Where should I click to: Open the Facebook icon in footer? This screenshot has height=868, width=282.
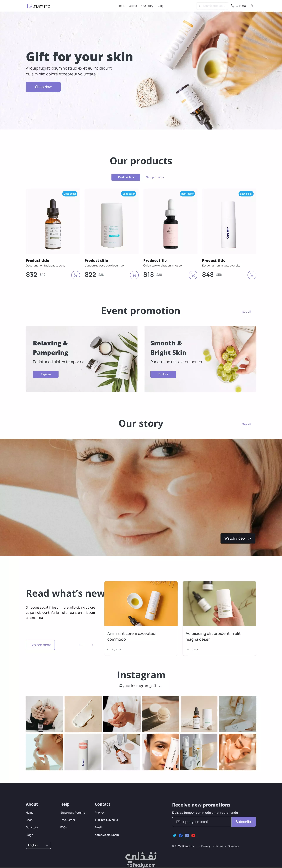tap(181, 835)
